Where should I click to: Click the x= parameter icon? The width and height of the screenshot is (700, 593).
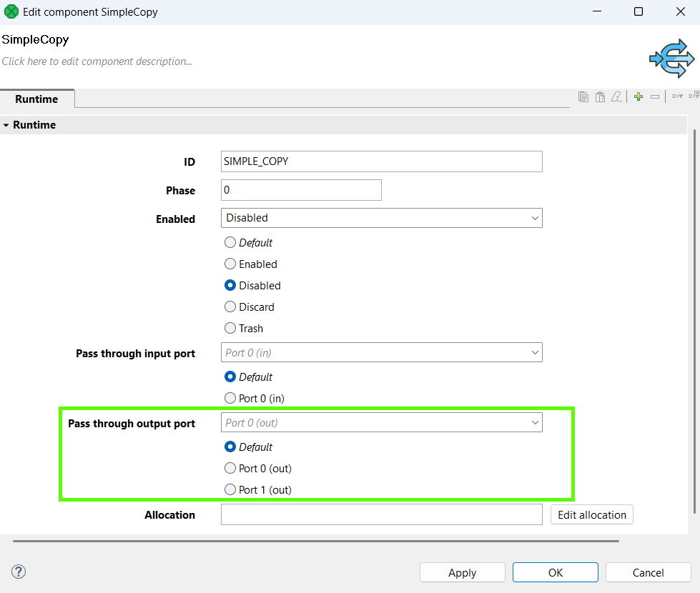coord(676,96)
